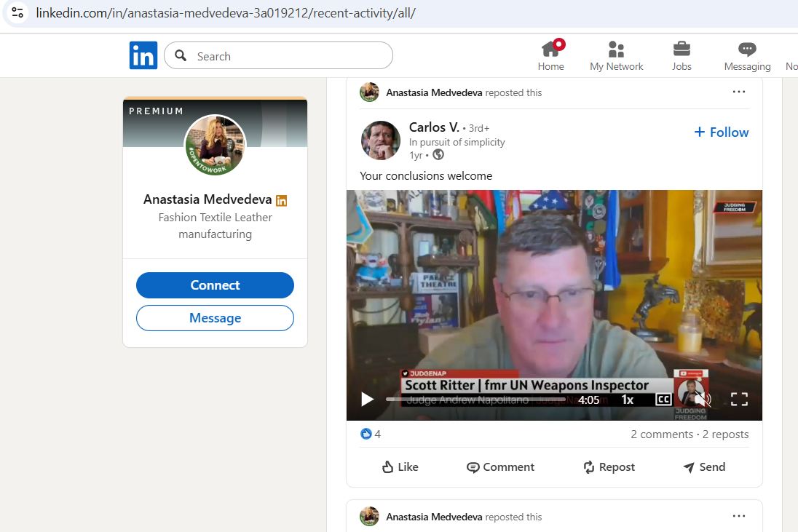798x532 pixels.
Task: Open the Messaging icon
Action: pyautogui.click(x=746, y=49)
